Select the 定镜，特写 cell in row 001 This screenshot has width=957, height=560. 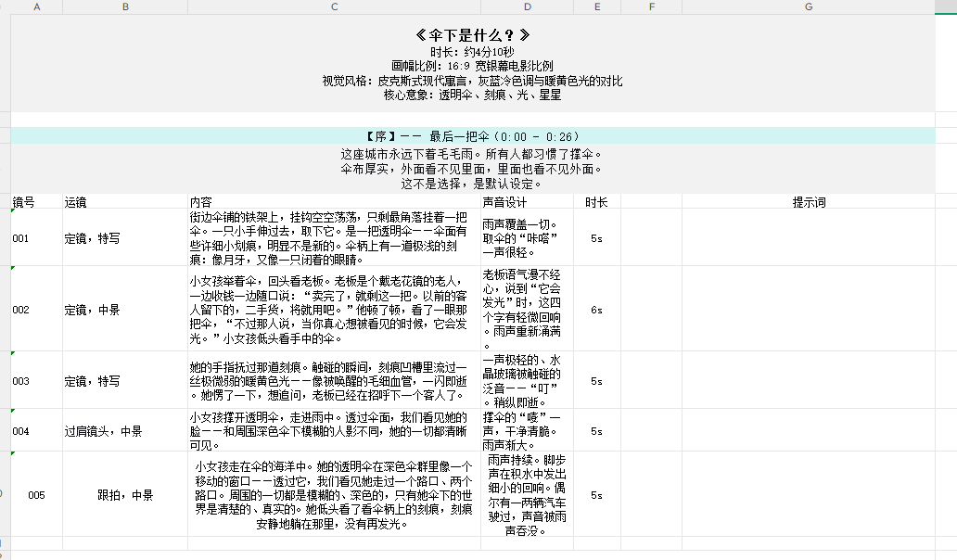point(125,238)
